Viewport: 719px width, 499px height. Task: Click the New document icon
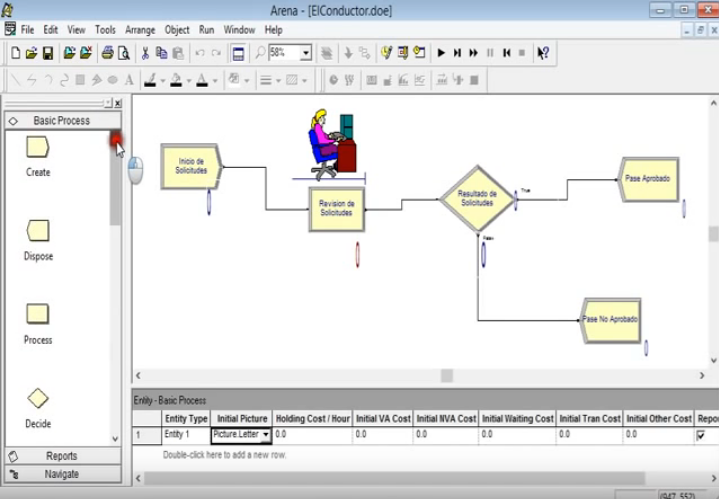pos(16,53)
